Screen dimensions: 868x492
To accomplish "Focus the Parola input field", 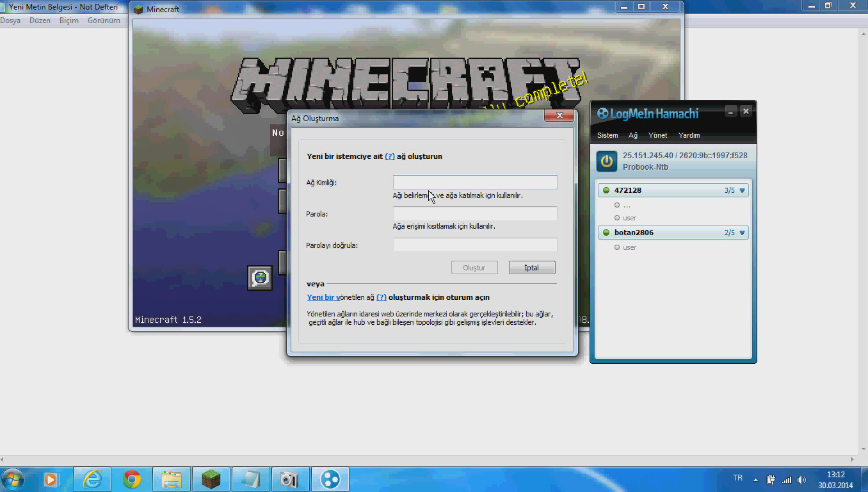I will (475, 213).
